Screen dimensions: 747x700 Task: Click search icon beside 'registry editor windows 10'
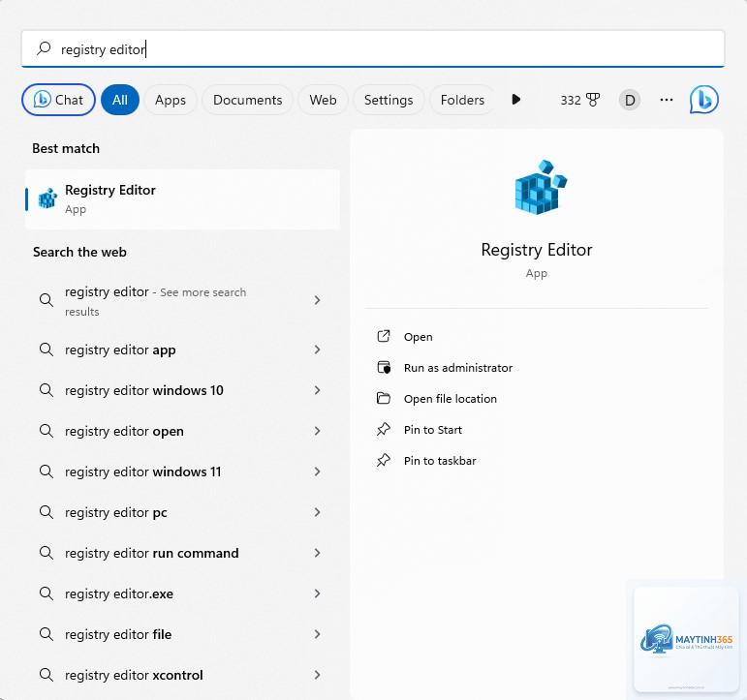coord(47,390)
